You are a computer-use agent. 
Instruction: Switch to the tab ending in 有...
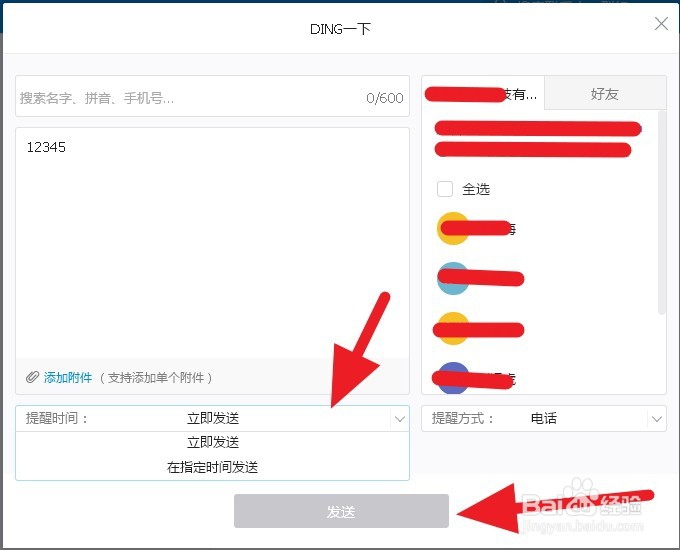click(x=483, y=93)
